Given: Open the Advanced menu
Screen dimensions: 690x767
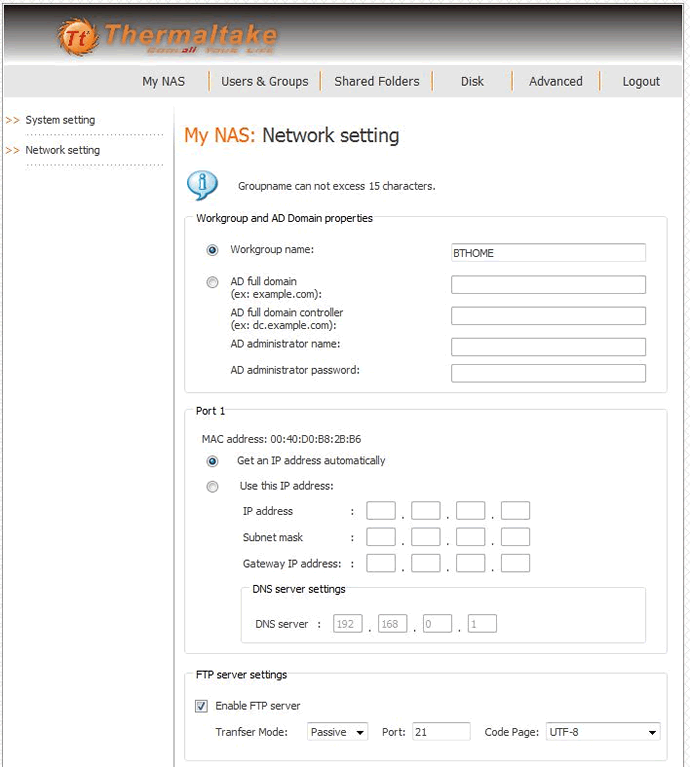Looking at the screenshot, I should [556, 81].
